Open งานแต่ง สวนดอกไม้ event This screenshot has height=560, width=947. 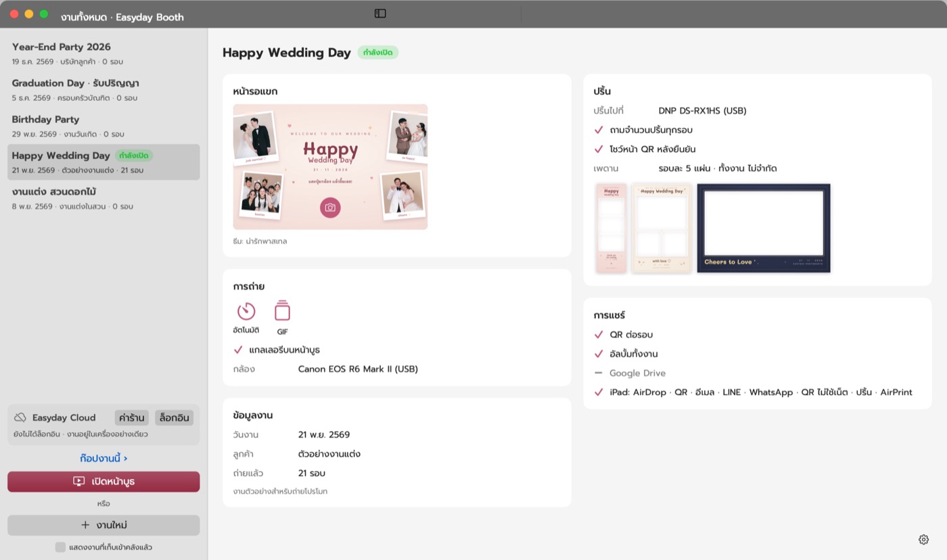[103, 198]
